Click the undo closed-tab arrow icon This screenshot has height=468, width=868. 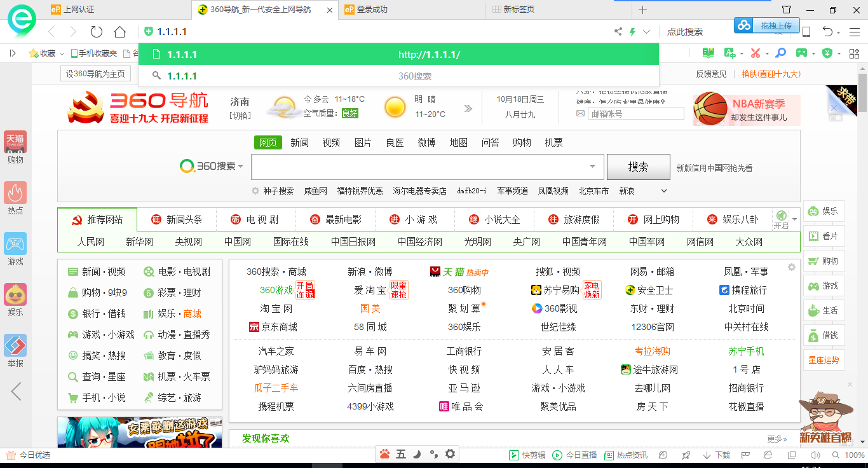pyautogui.click(x=827, y=32)
